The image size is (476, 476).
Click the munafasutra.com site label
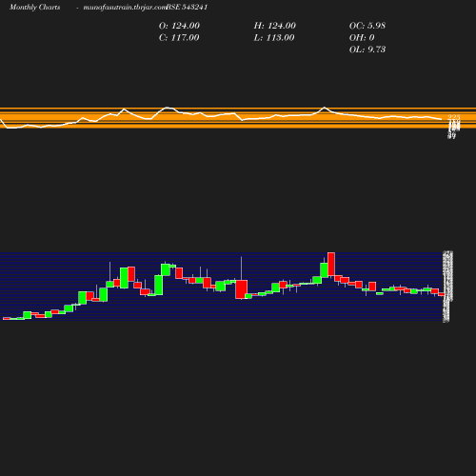coord(125,8)
